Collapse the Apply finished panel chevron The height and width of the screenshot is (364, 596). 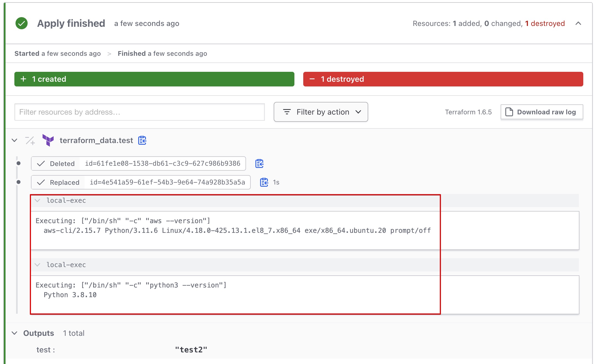pyautogui.click(x=578, y=23)
